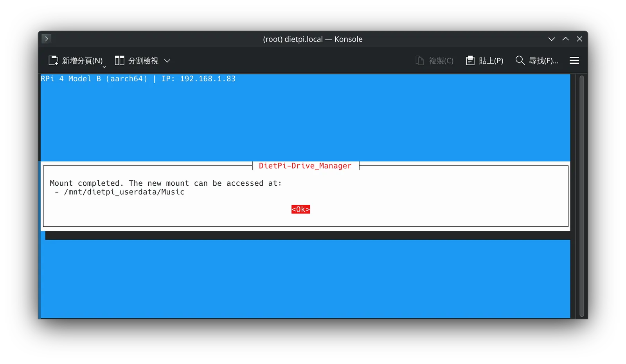Open a new tab with 新增分頁(N)

click(x=76, y=61)
